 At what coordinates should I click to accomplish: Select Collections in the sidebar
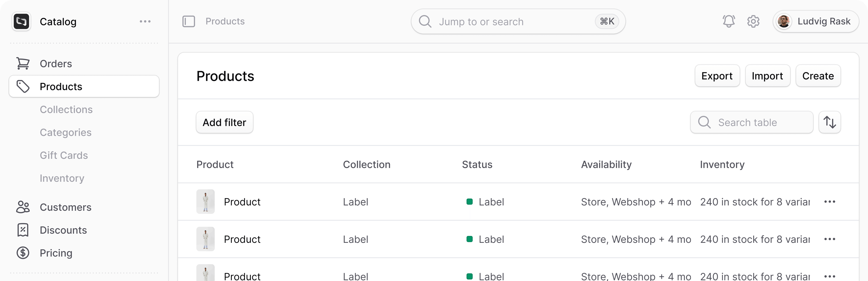tap(66, 110)
